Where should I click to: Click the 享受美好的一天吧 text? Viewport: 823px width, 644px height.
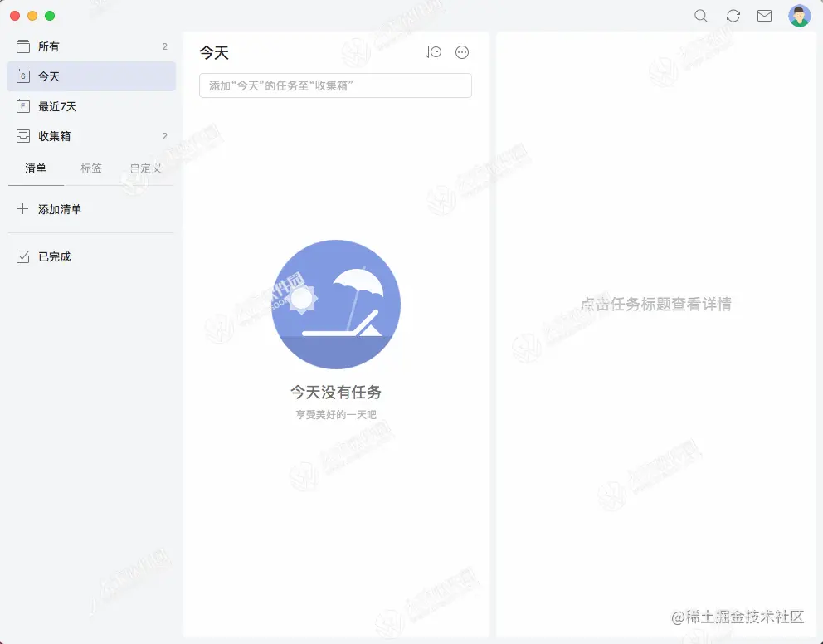point(336,415)
